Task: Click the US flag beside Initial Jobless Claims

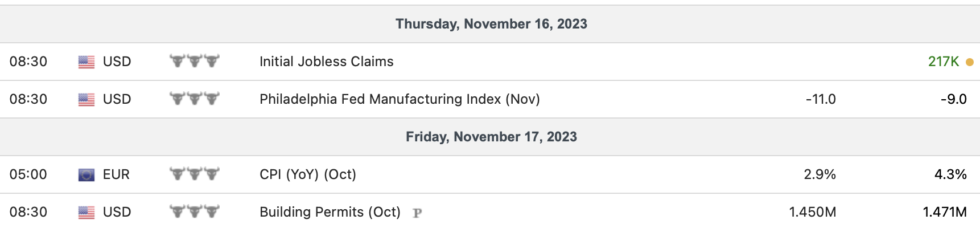Action: point(87,62)
